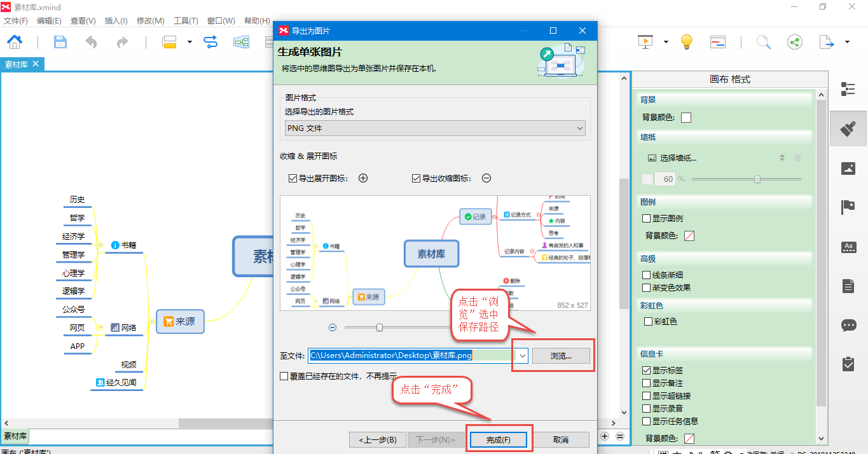This screenshot has height=454, width=868.
Task: Open the 查看(V) menu
Action: [83, 21]
